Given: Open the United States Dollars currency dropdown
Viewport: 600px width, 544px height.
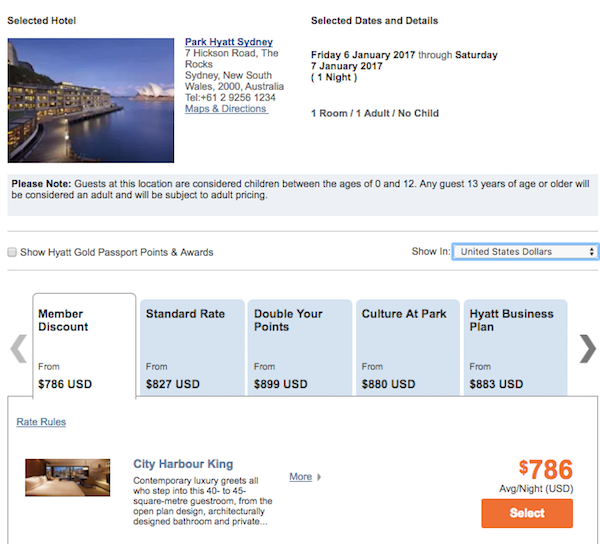Looking at the screenshot, I should point(525,252).
